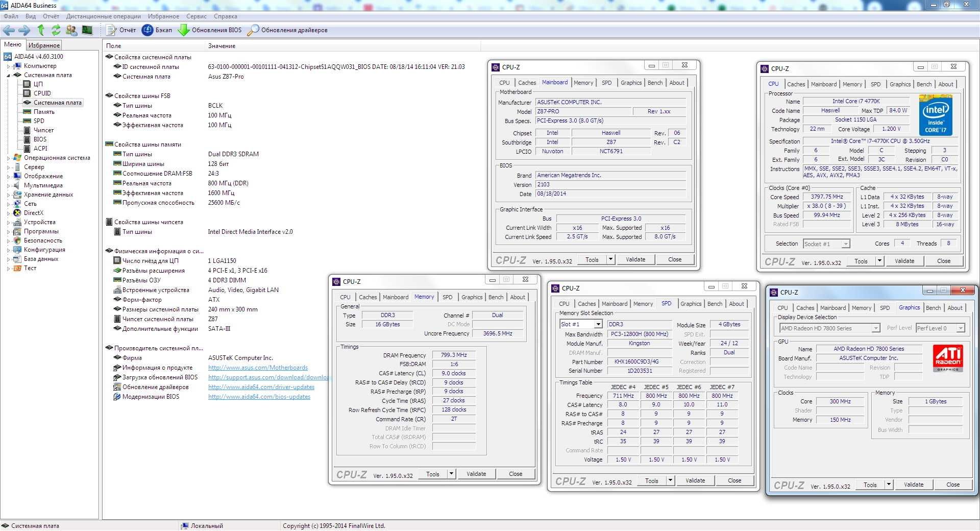
Task: Click the Intel Core i7 logo in CPU-Z
Action: (x=936, y=116)
